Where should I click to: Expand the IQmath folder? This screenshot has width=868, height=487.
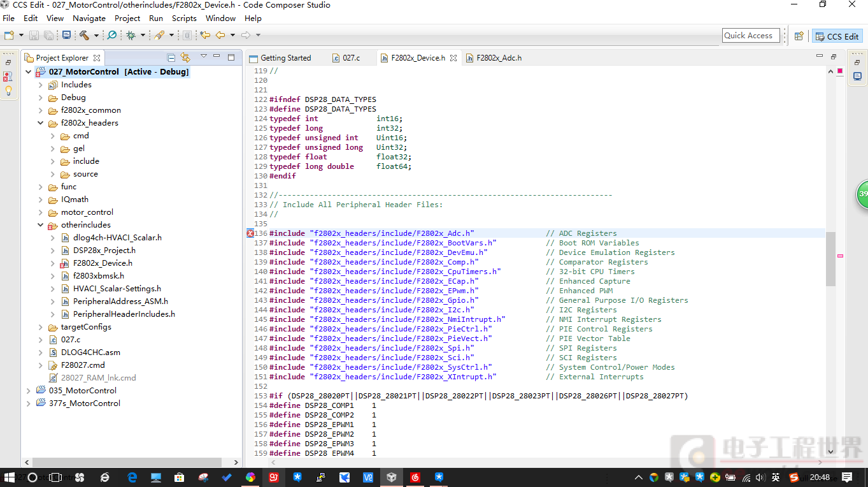[x=40, y=200]
